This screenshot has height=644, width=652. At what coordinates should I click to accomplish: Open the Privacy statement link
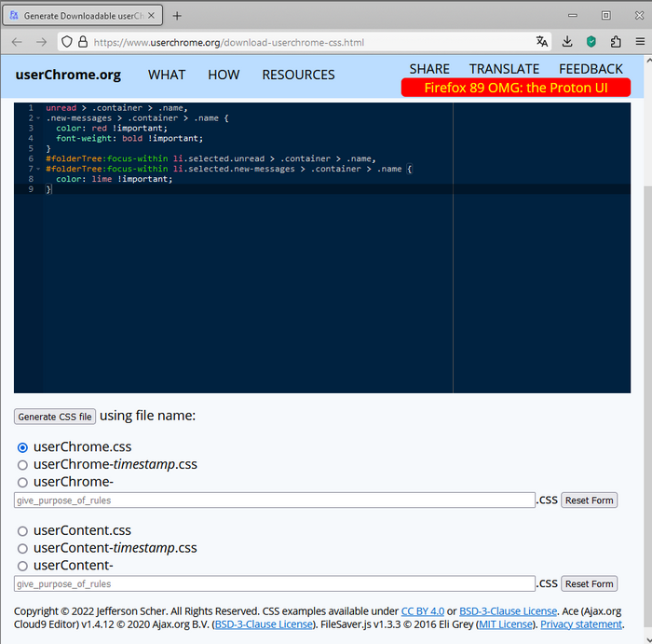click(x=581, y=624)
